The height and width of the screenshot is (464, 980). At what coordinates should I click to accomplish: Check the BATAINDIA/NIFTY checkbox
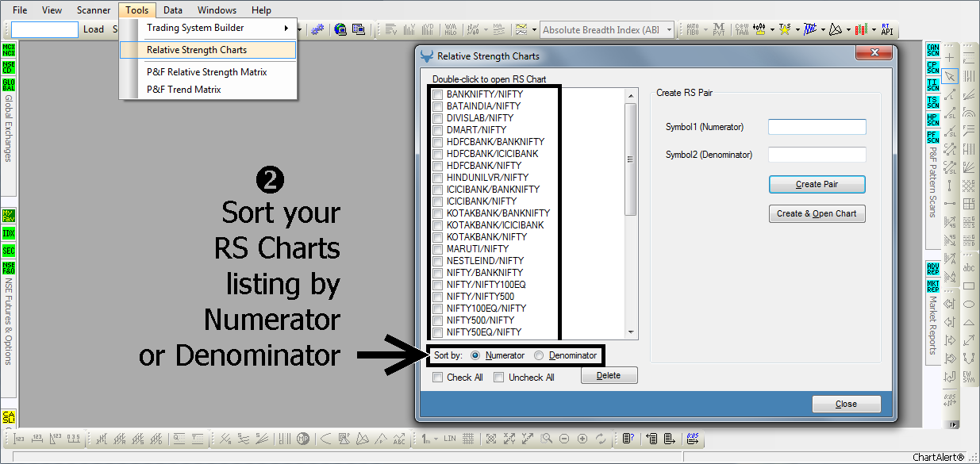pos(437,106)
